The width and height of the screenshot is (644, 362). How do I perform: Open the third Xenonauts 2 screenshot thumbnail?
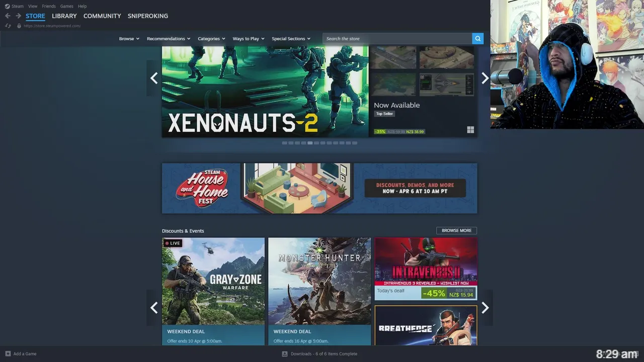pyautogui.click(x=393, y=84)
